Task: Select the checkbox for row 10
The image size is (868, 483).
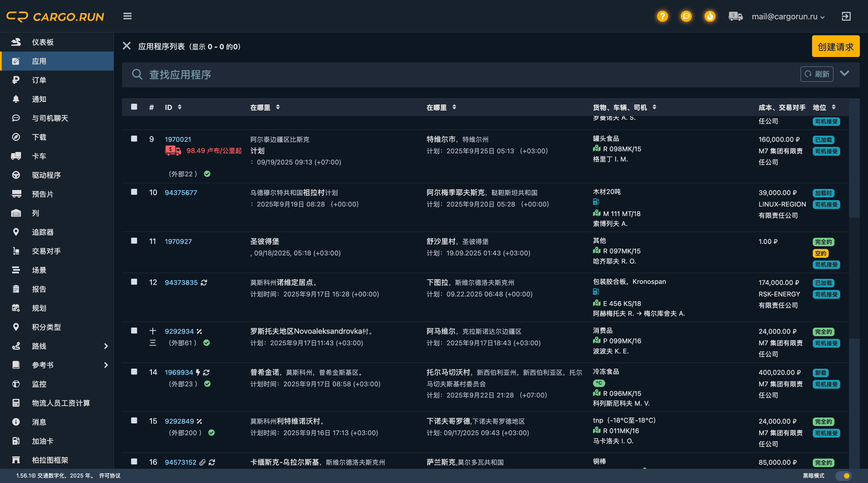Action: (x=134, y=192)
